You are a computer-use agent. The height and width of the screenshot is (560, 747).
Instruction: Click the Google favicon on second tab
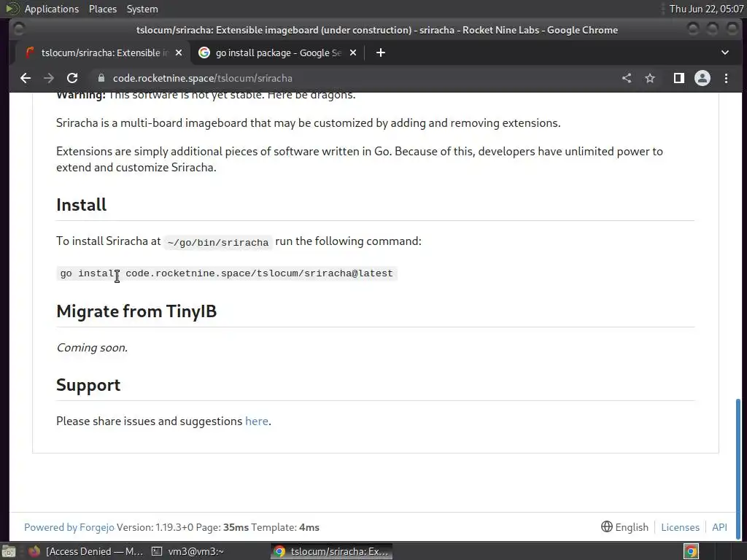[204, 52]
